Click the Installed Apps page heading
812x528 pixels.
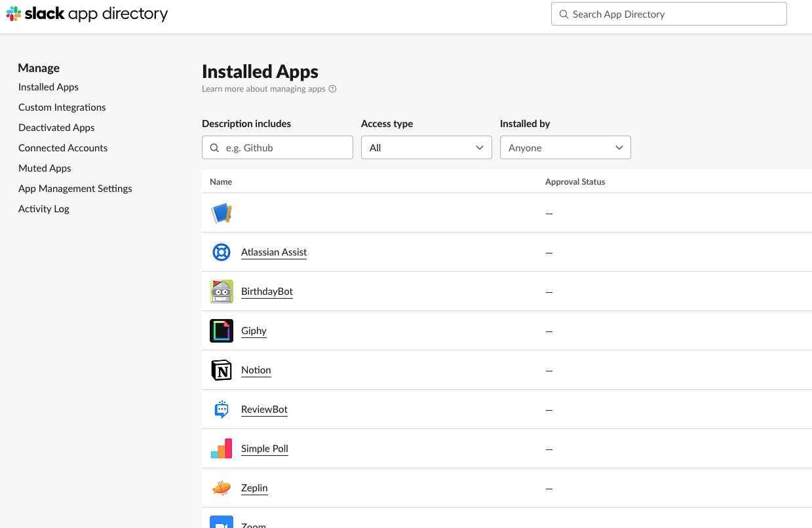point(260,71)
